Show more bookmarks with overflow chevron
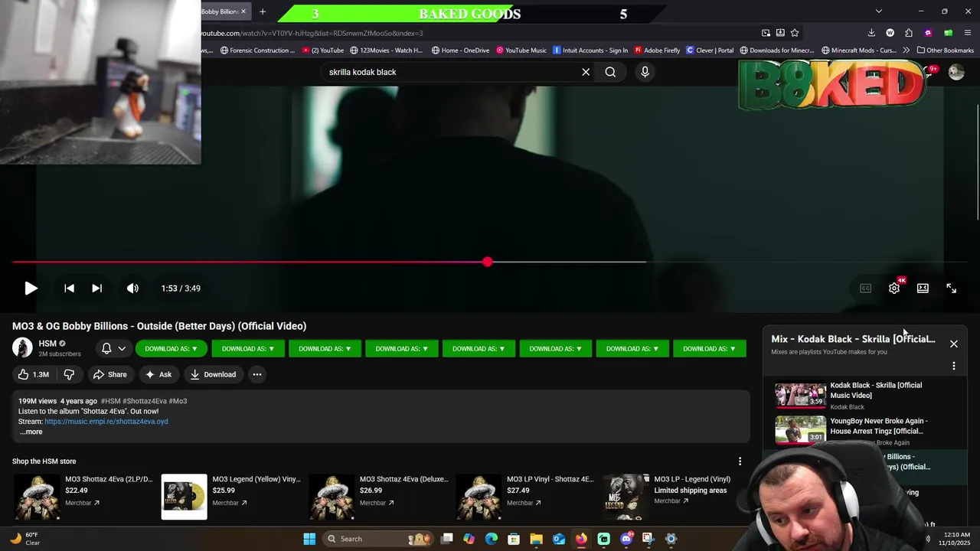 coord(906,51)
